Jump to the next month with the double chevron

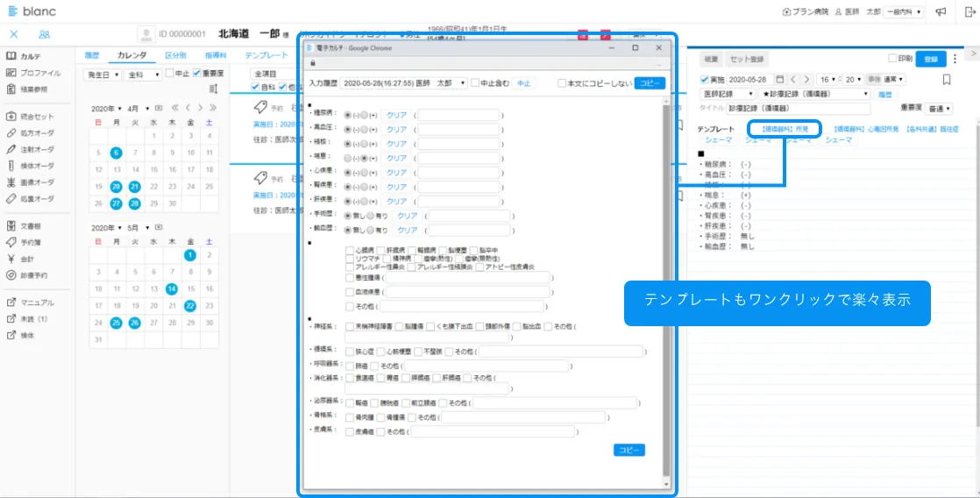(213, 108)
